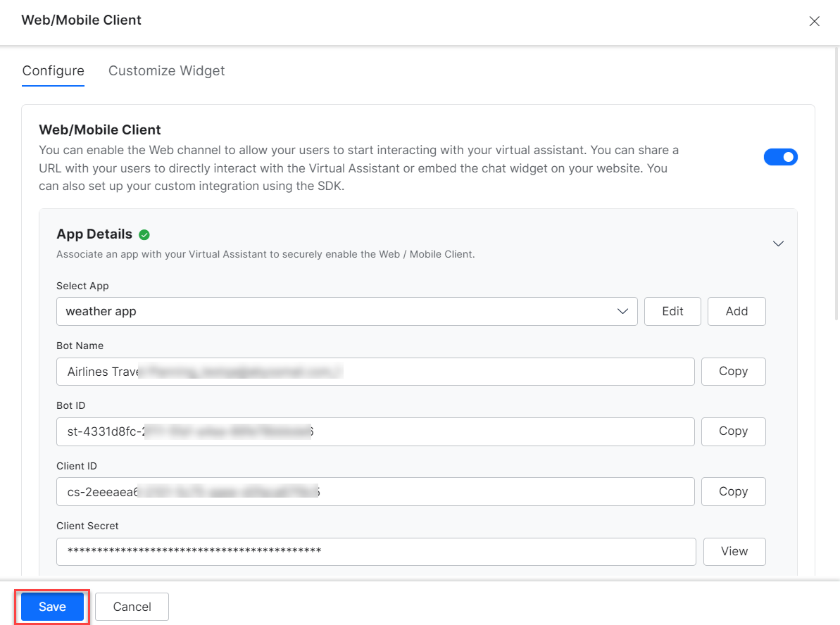The height and width of the screenshot is (625, 840).
Task: Cancel the configuration changes
Action: click(x=132, y=607)
